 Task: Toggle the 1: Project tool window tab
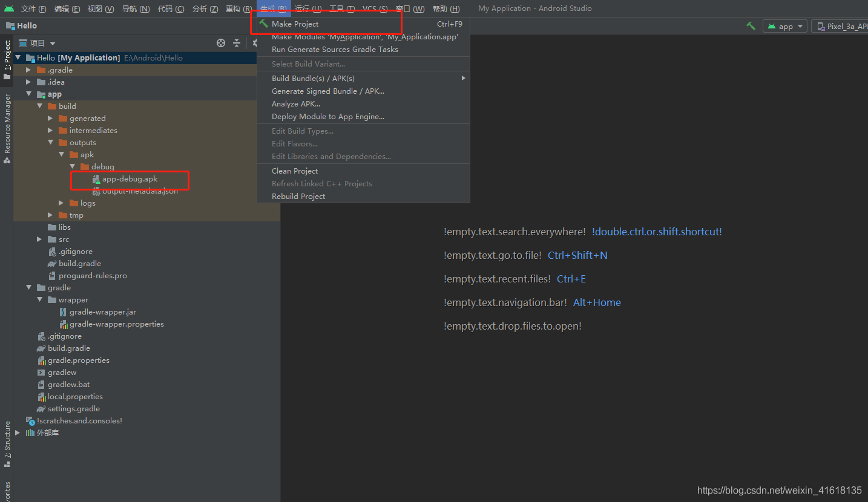pyautogui.click(x=7, y=59)
